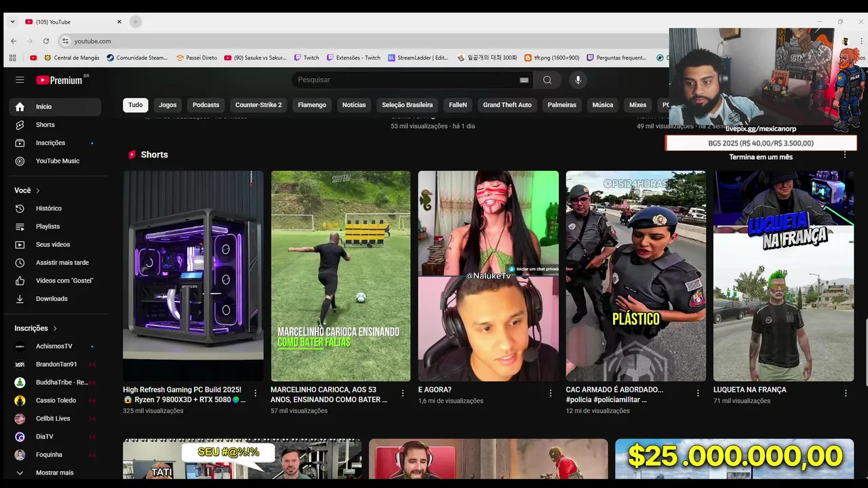Play the $25.000.000,00 video thumbnail

(734, 459)
